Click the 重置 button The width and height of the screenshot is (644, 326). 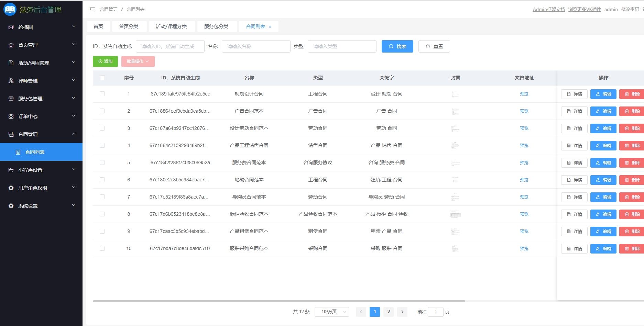click(434, 46)
